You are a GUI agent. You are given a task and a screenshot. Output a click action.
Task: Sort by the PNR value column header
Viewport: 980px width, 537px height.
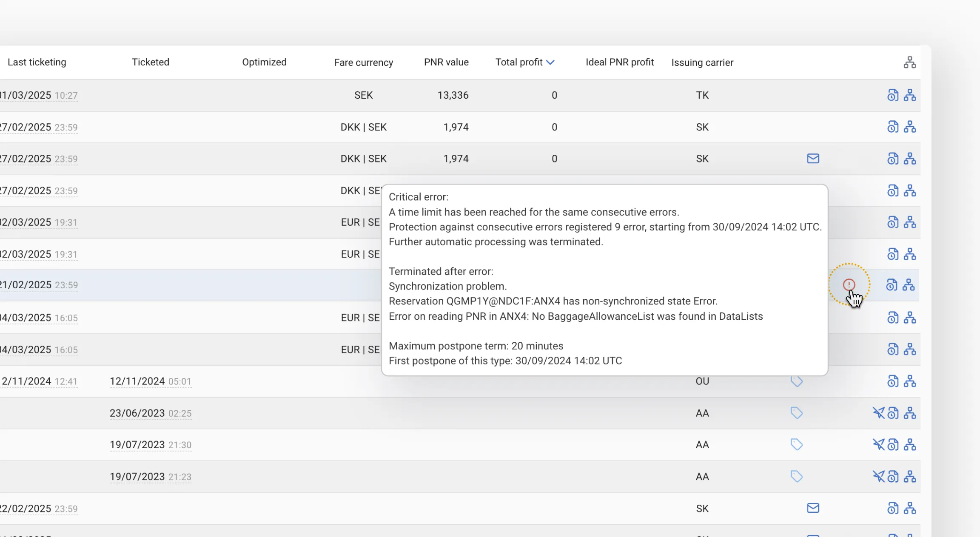click(x=446, y=62)
